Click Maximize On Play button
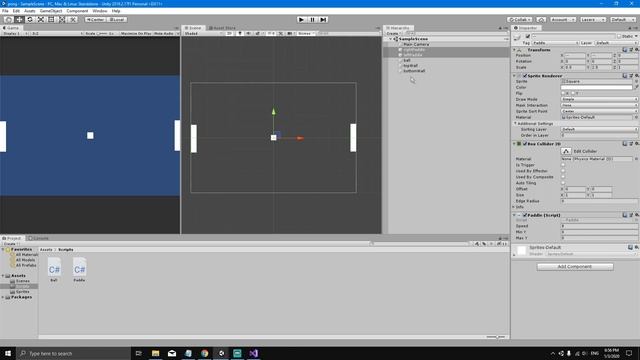Image resolution: width=640 pixels, height=360 pixels. 136,33
